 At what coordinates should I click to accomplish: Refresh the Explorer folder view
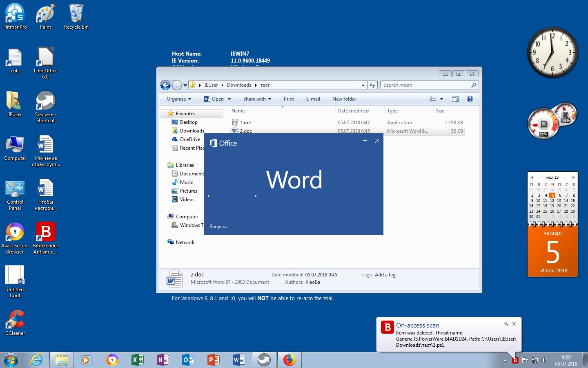[372, 85]
